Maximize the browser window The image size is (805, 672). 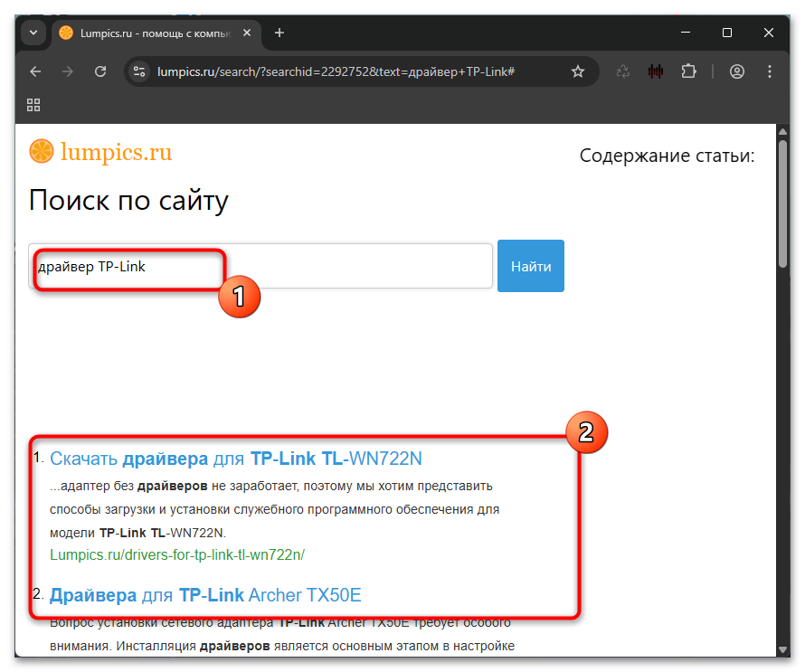(x=727, y=33)
